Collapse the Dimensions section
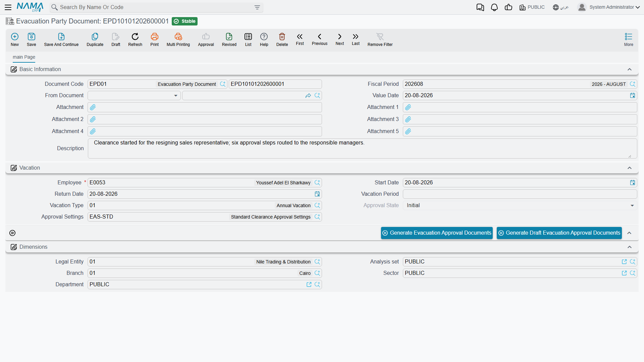 (x=630, y=247)
